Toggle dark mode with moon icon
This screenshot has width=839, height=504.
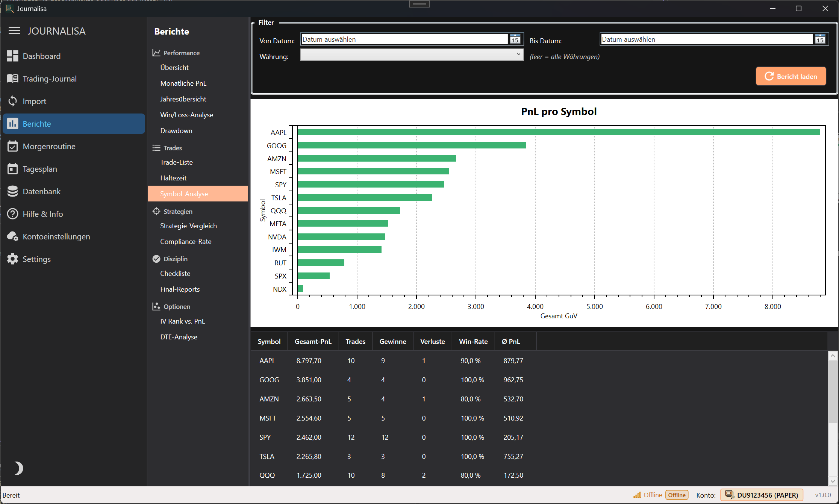pyautogui.click(x=18, y=468)
